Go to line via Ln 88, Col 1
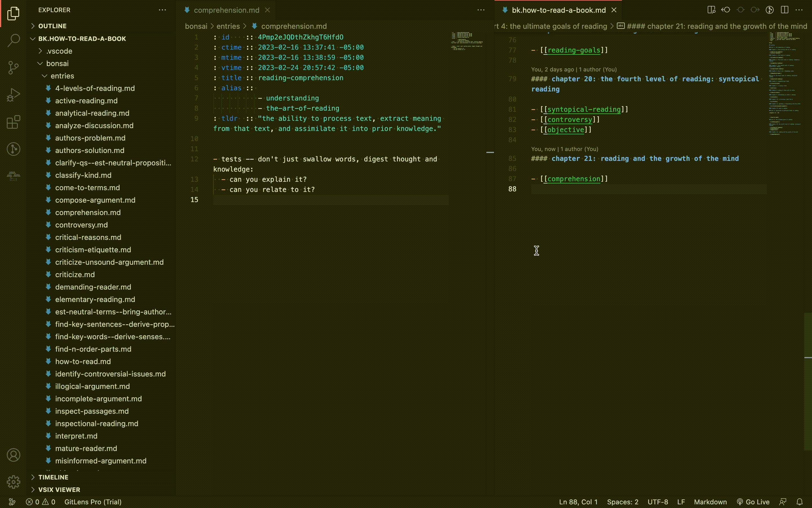The height and width of the screenshot is (508, 812). [x=578, y=502]
